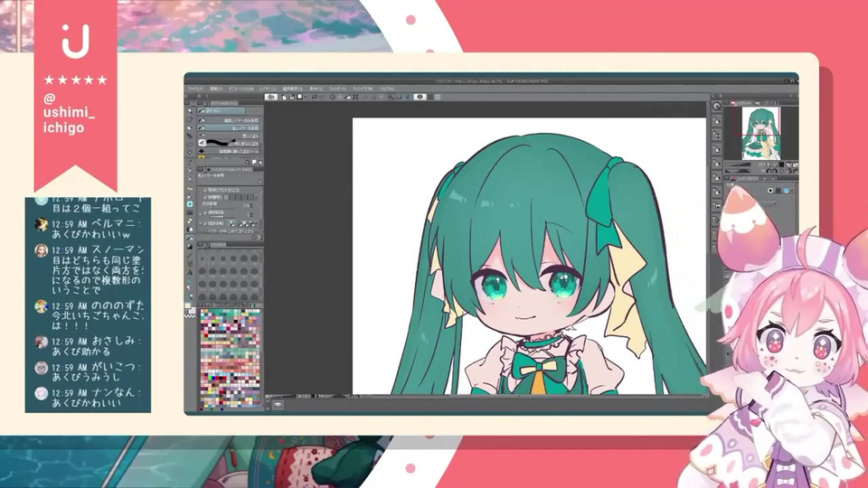Click fit-to-navigator icon at Navigator right end
The width and height of the screenshot is (868, 488).
[796, 164]
